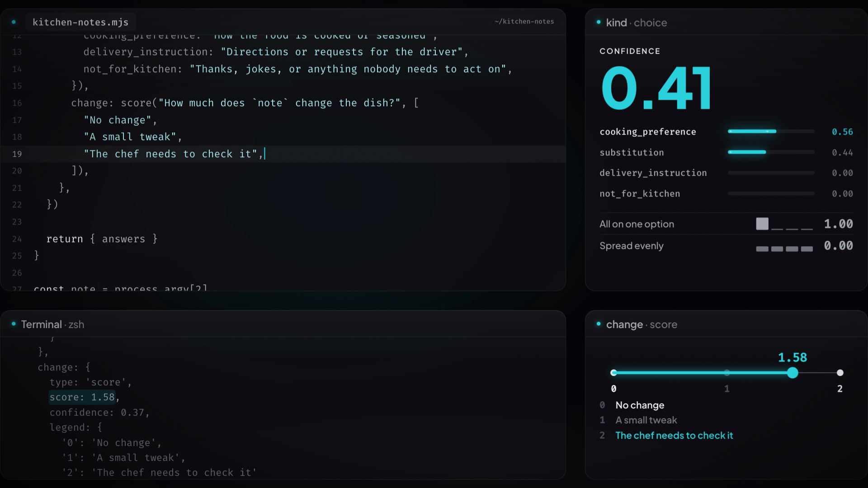Select 'The chef needs to check it' legend

(674, 436)
